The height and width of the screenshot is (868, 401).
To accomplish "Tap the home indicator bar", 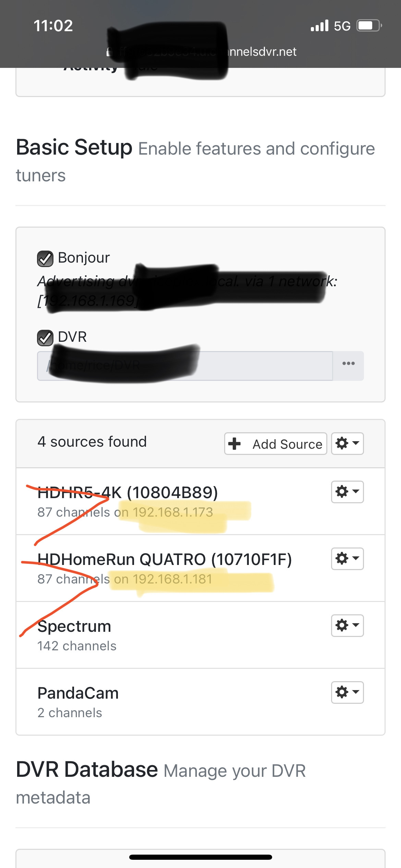I will coord(200,857).
